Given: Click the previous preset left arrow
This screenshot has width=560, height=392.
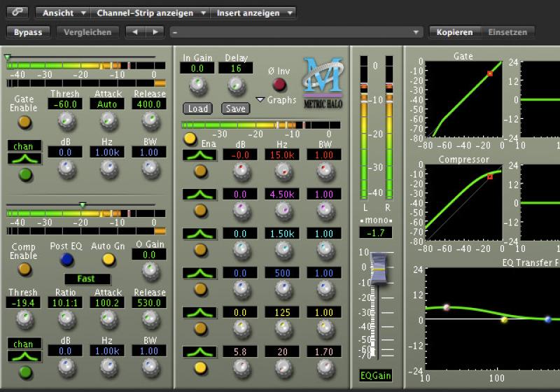Looking at the screenshot, I should tap(135, 32).
